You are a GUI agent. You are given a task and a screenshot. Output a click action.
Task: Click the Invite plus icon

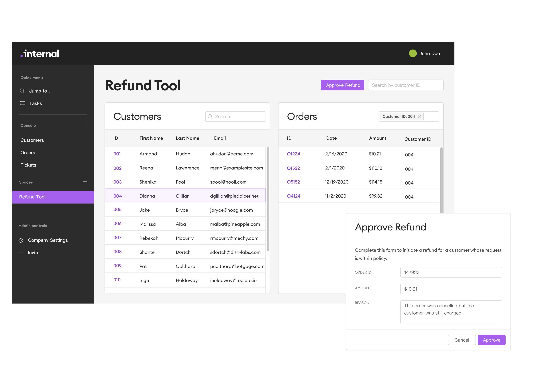click(x=21, y=252)
